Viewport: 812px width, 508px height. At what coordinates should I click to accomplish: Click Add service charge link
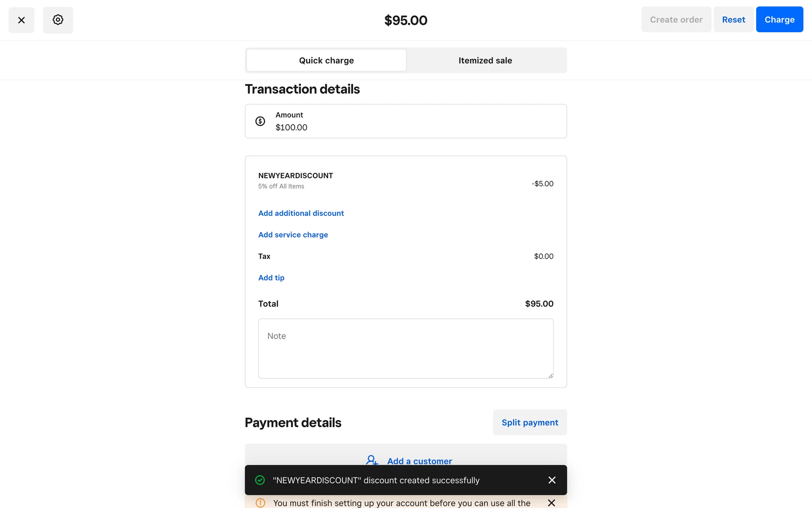pos(293,235)
